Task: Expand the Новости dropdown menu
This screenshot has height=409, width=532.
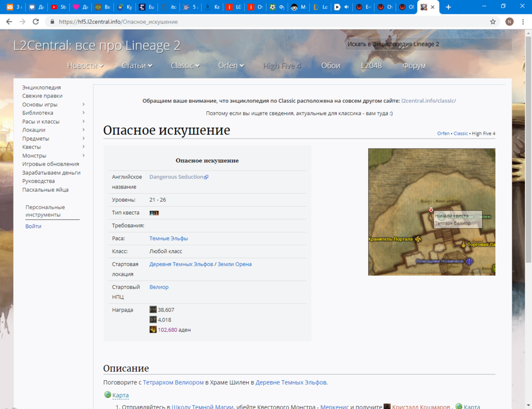Action: click(x=85, y=66)
